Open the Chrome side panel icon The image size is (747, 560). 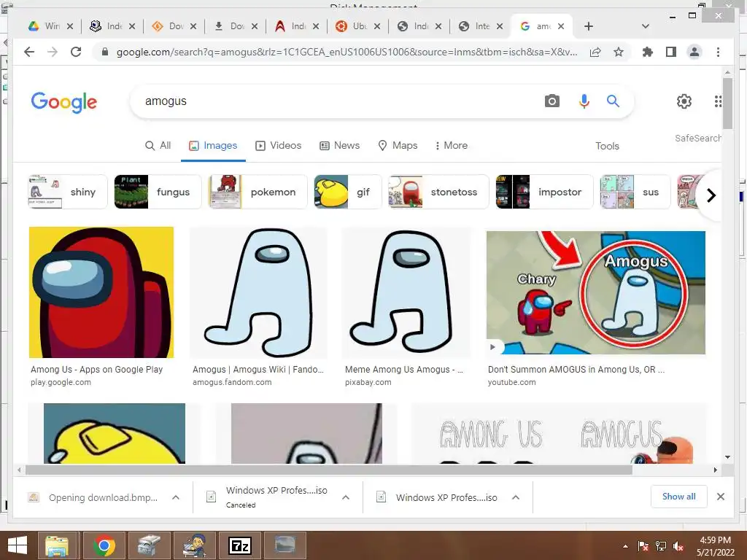tap(671, 52)
